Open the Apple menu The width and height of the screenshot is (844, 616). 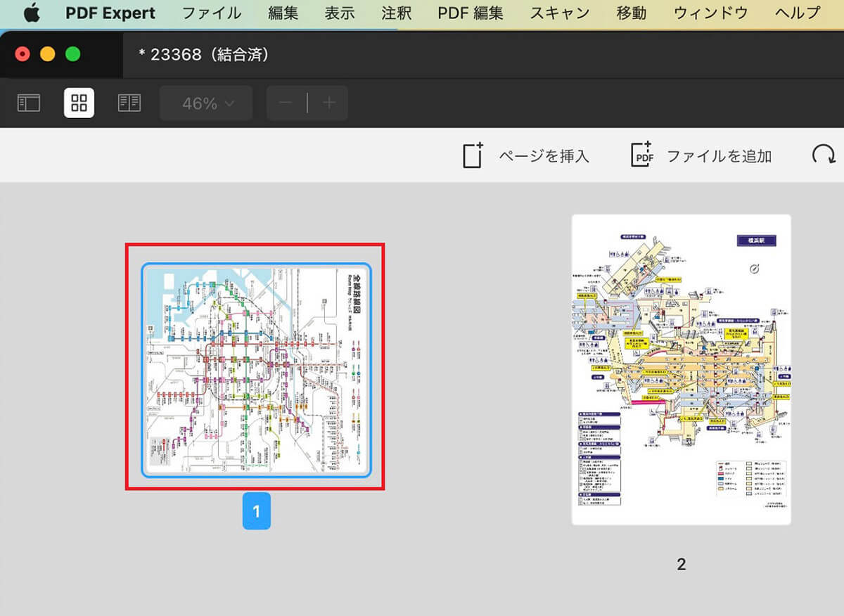(x=31, y=13)
